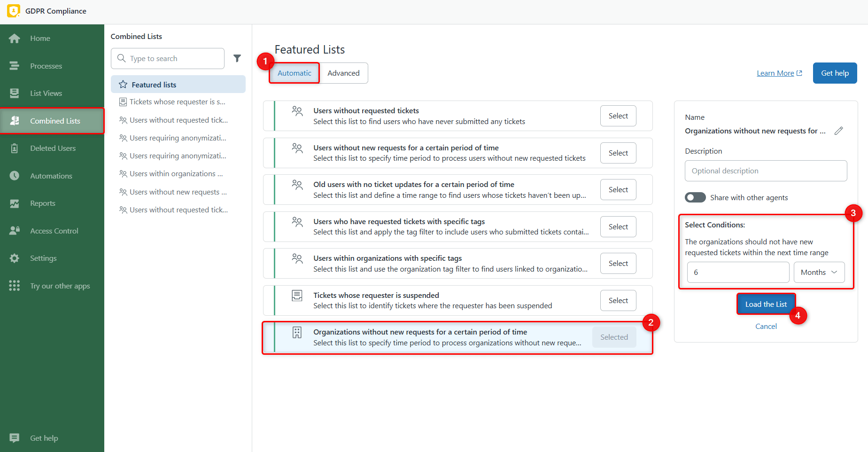The image size is (868, 452).
Task: Open Access Control settings
Action: (x=54, y=231)
